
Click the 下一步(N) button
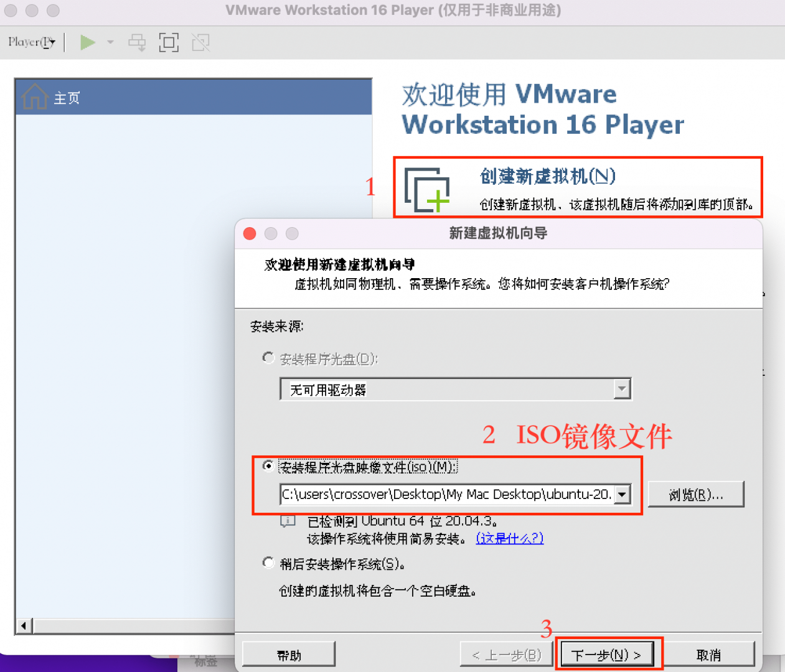click(608, 654)
